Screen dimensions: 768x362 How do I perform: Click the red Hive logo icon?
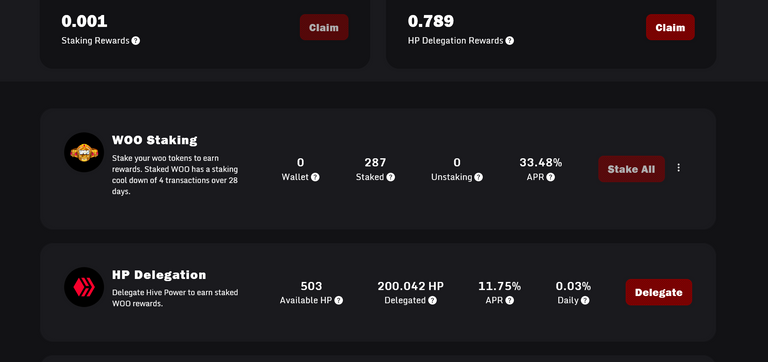pyautogui.click(x=84, y=287)
